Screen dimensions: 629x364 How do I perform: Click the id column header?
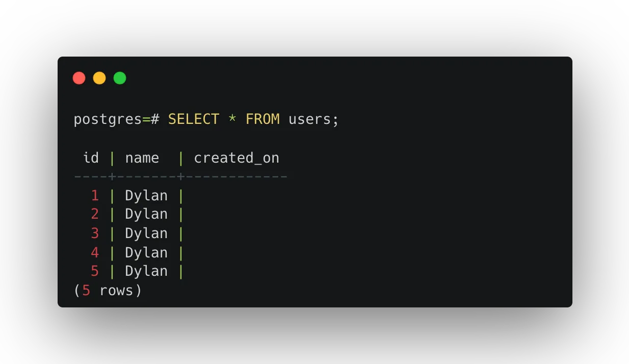point(91,158)
